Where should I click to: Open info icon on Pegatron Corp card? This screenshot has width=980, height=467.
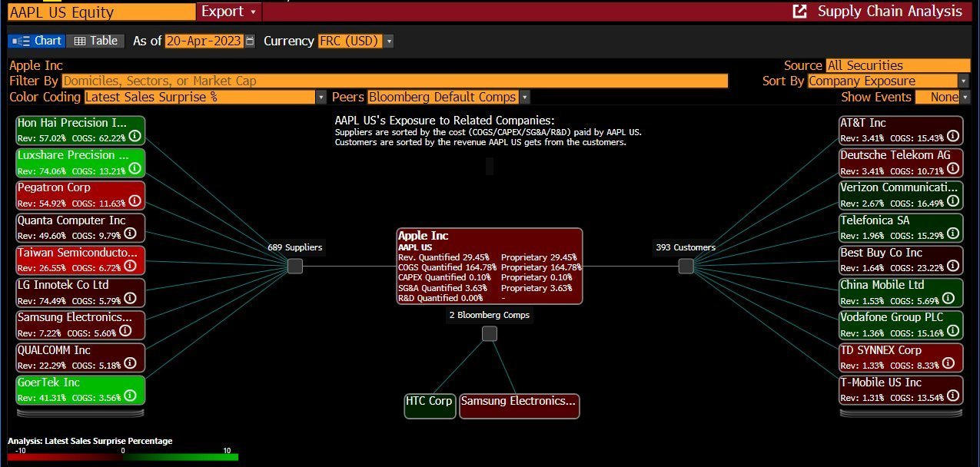tap(135, 200)
